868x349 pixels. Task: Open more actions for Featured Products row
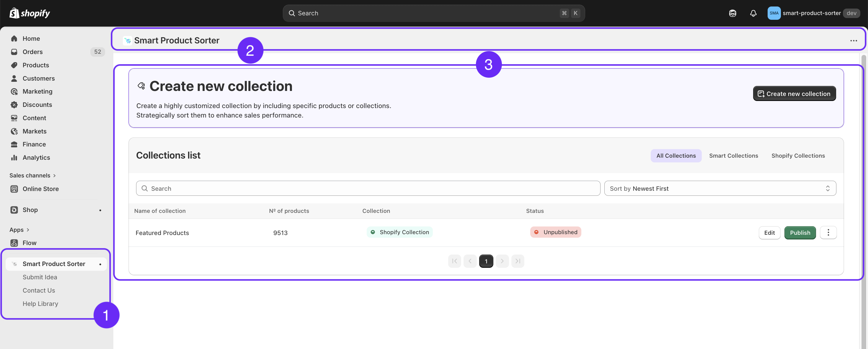point(828,232)
